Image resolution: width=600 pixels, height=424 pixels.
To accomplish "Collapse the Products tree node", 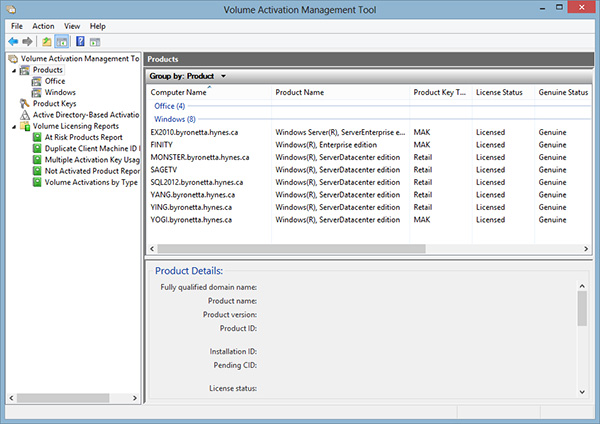I will 13,70.
